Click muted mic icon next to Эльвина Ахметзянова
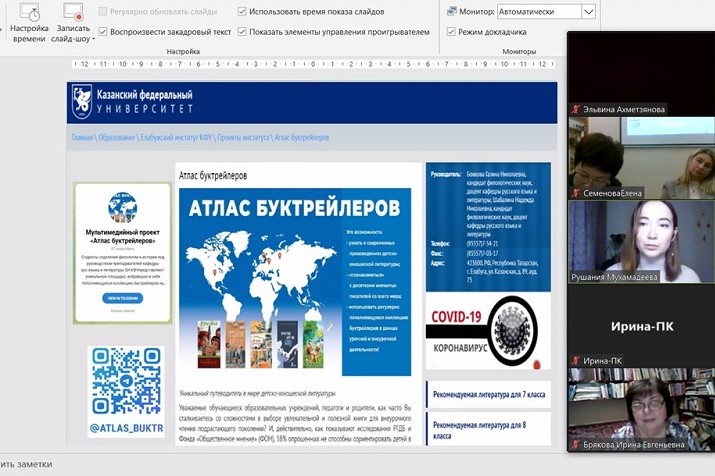 point(576,109)
